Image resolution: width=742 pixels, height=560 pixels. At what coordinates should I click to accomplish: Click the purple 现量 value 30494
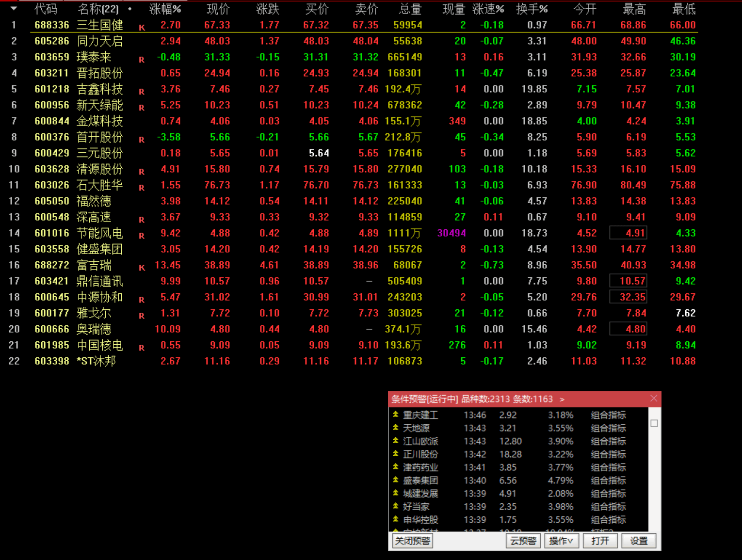(x=452, y=233)
